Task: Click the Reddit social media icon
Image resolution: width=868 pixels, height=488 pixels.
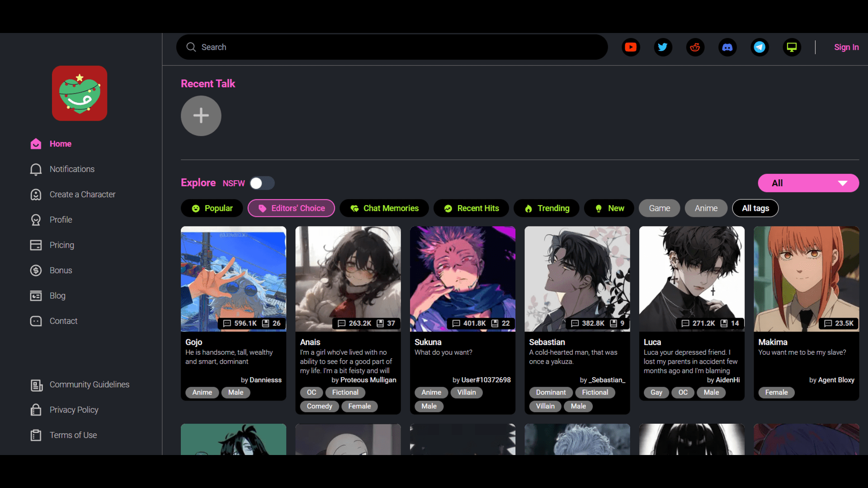Action: [x=695, y=47]
